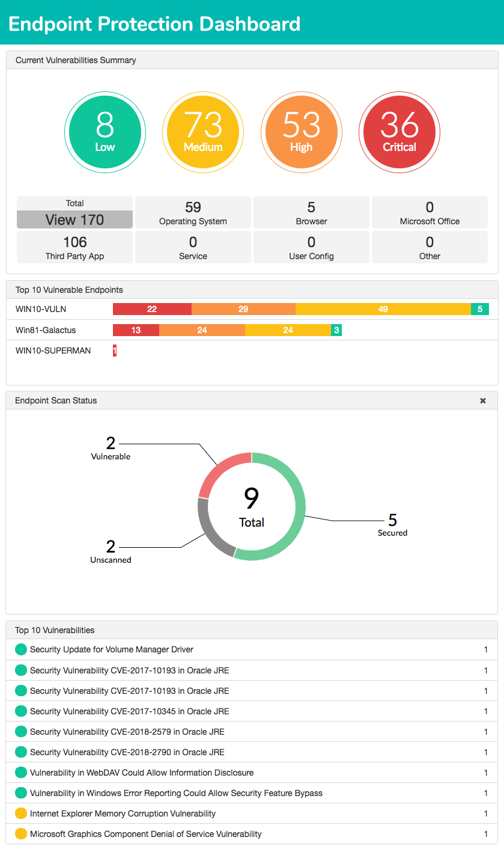Click yellow dot beside Internet Explorer Memory Corruption
Screen dimensions: 504x855
point(21,814)
